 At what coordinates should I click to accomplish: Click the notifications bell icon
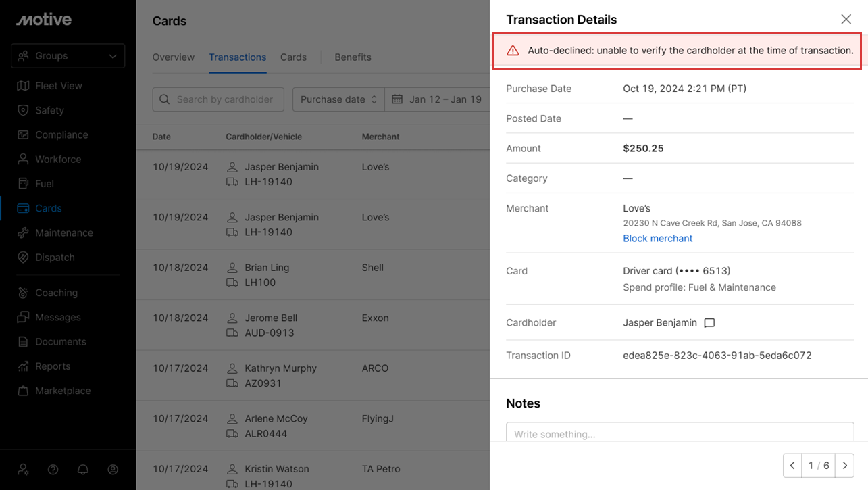[x=83, y=470]
